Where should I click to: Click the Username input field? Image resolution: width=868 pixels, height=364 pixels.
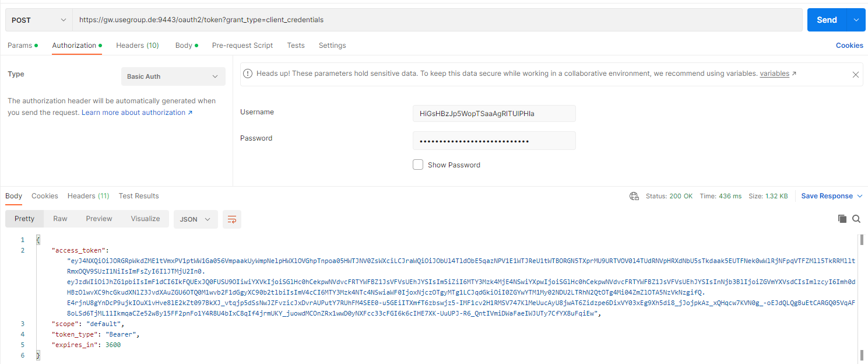point(494,114)
